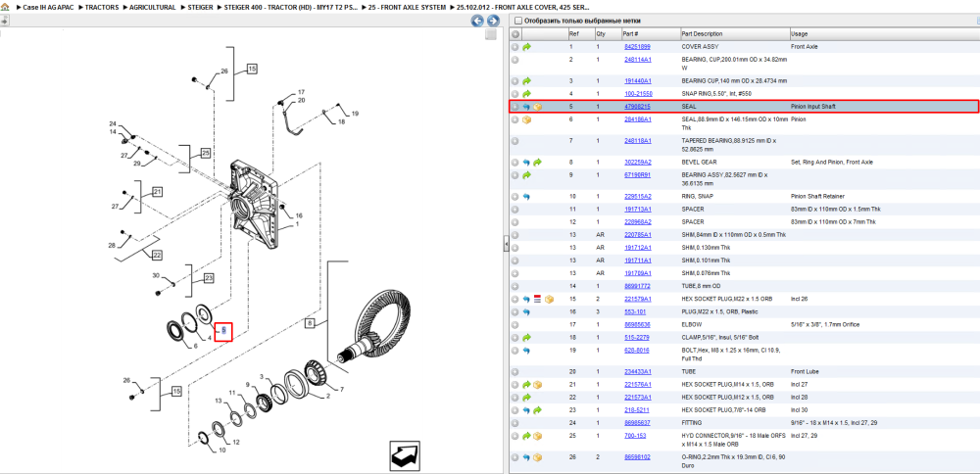
Task: Click green arrow icon for COVER ASSY
Action: pos(527,47)
